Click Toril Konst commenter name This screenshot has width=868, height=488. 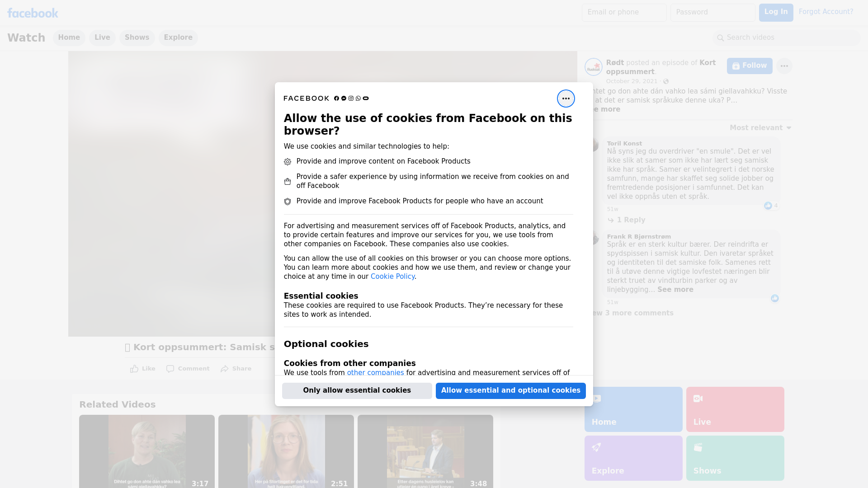coord(624,144)
